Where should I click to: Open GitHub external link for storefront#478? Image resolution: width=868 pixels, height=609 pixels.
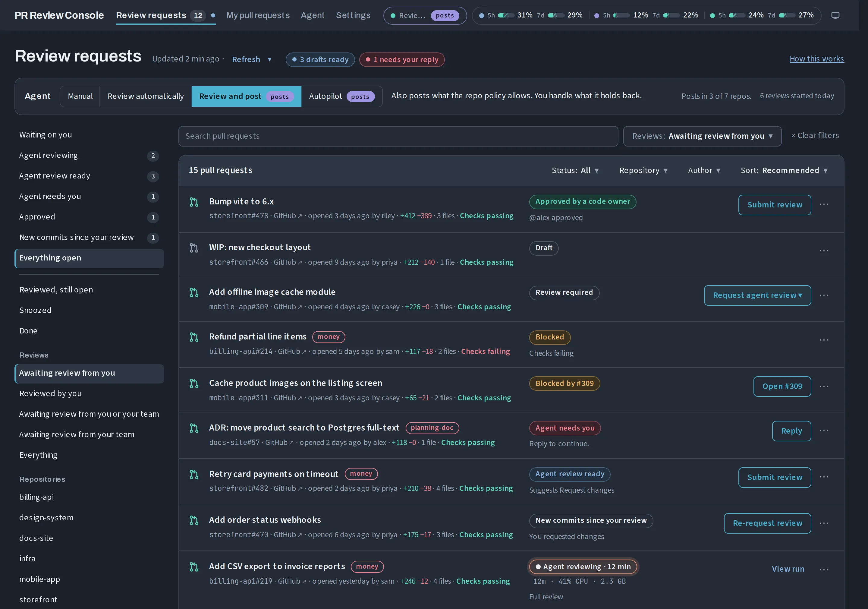coord(288,216)
